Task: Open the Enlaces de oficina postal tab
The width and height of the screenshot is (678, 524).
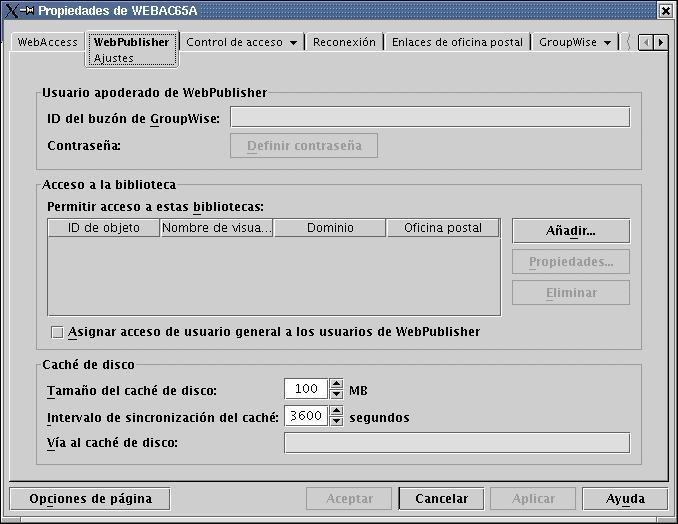Action: (x=457, y=42)
